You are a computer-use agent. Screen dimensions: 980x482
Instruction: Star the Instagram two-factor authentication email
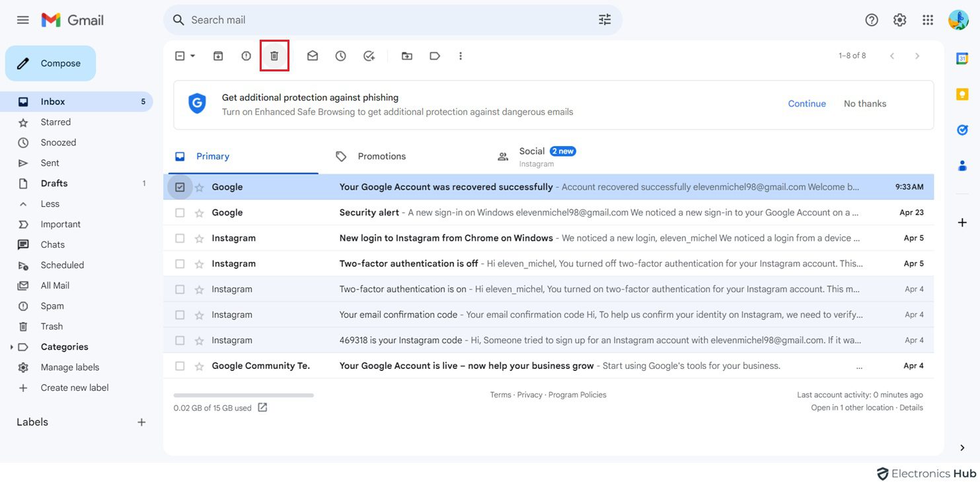(198, 262)
